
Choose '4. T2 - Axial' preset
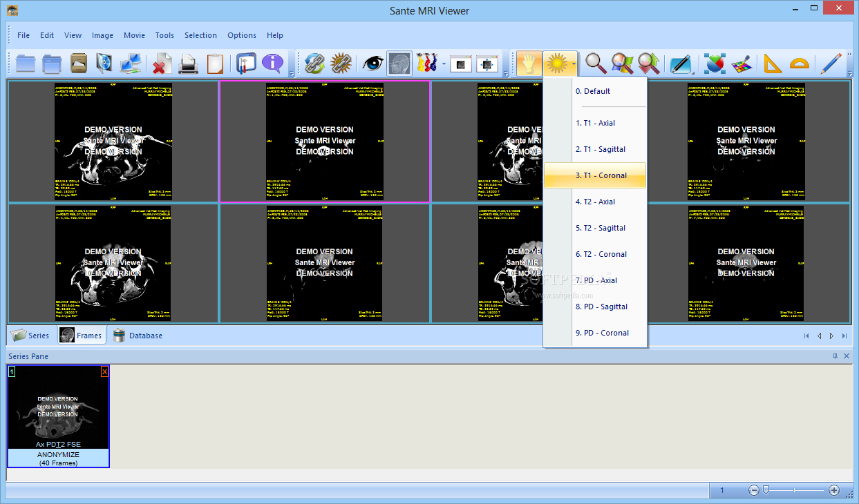(595, 202)
